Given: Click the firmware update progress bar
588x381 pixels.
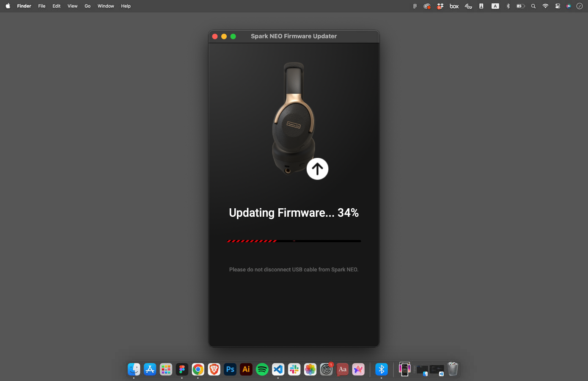Looking at the screenshot, I should [x=294, y=241].
